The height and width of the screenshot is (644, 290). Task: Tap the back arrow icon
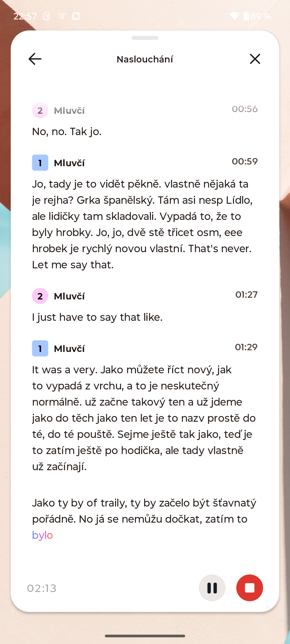(35, 59)
